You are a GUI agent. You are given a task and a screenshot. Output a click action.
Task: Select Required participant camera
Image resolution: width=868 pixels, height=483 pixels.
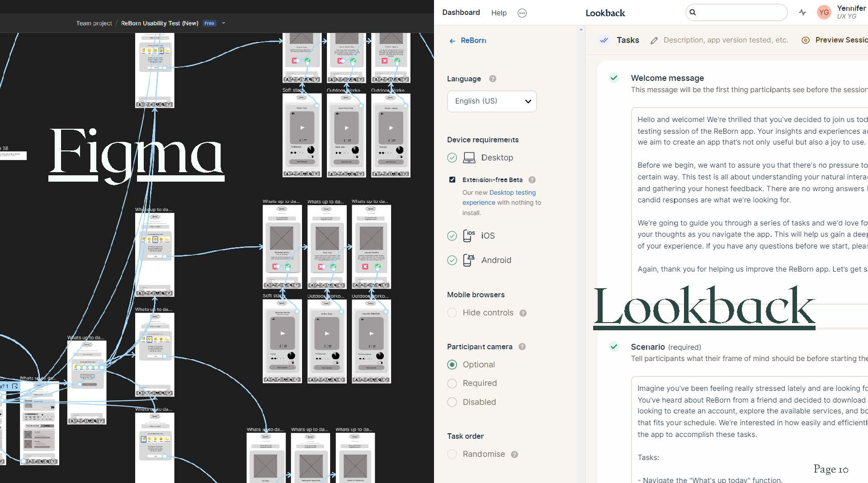(x=452, y=384)
